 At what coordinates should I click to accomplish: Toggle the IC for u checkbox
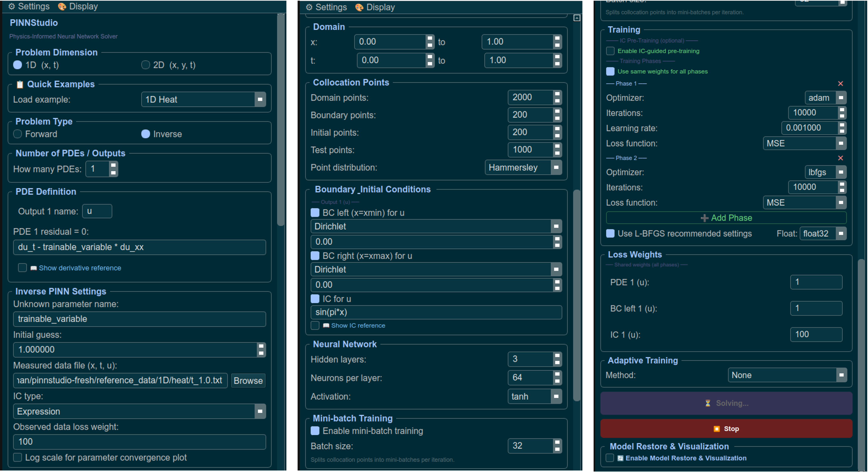(x=315, y=299)
